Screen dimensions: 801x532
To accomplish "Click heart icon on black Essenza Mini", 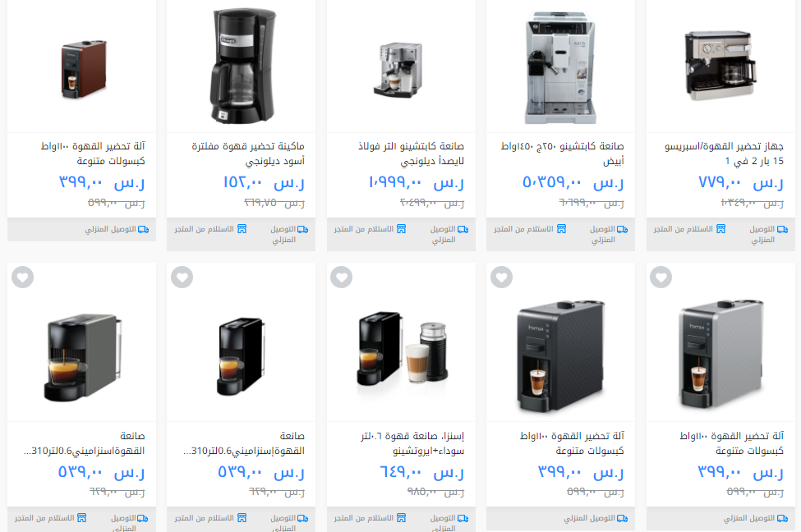I will pos(182,277).
